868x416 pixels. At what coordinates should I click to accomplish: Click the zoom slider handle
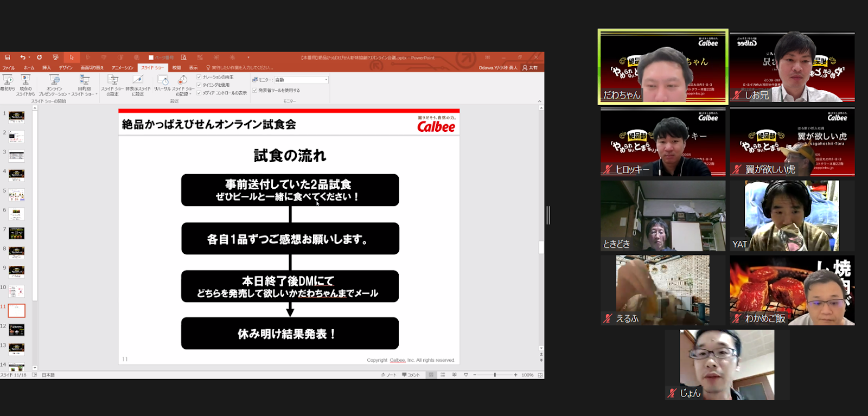(495, 375)
